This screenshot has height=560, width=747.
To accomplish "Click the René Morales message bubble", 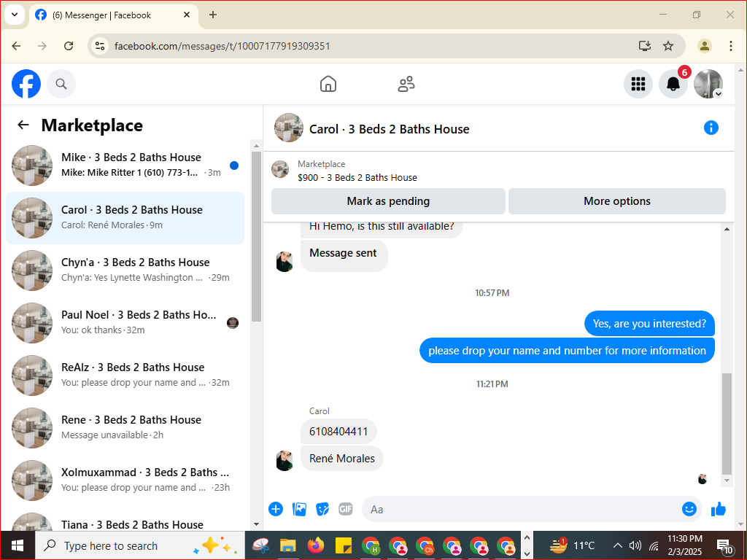I will (x=341, y=459).
